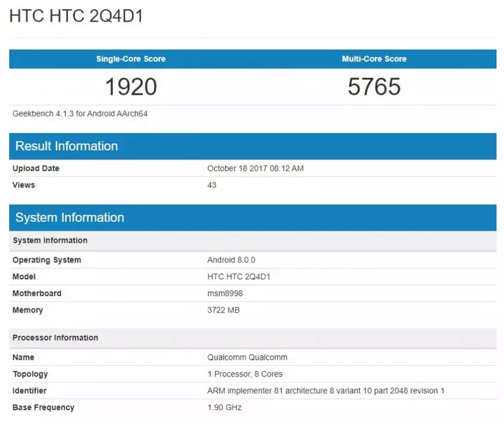Click the processor Name Qualcomm Qualcomm
Viewport: 504px width, 424px height.
click(248, 357)
